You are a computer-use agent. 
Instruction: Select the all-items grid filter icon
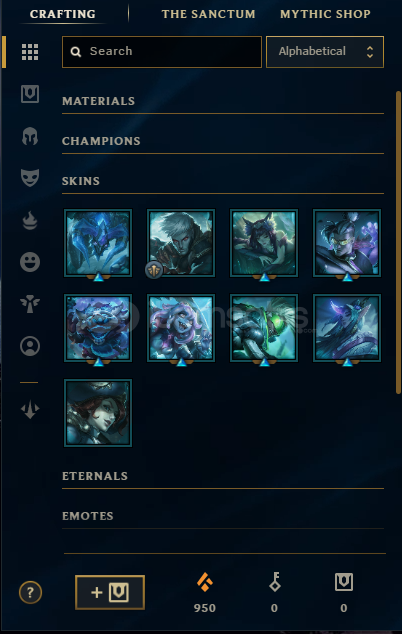[30, 52]
